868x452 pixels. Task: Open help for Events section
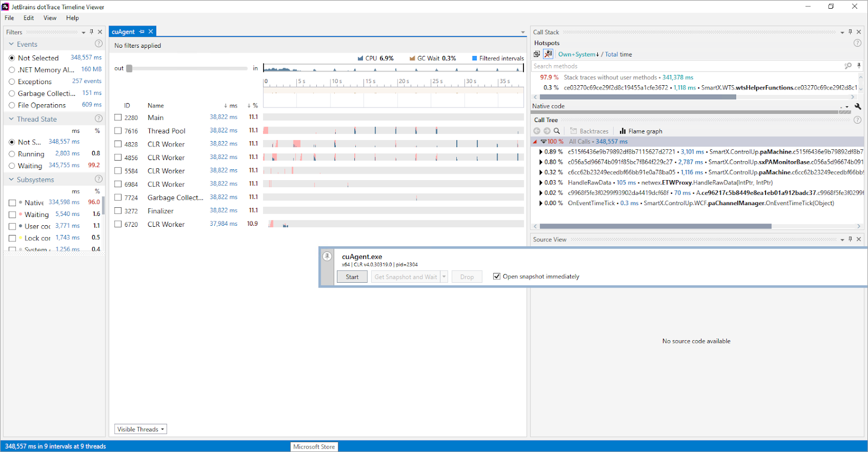point(99,43)
